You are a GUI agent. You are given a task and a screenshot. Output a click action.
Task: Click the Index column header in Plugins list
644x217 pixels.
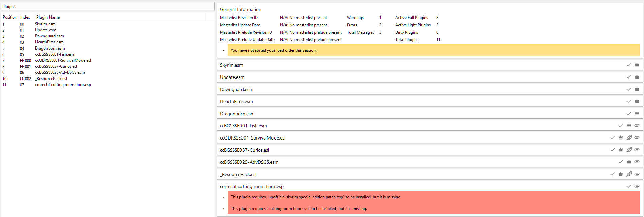[25, 17]
